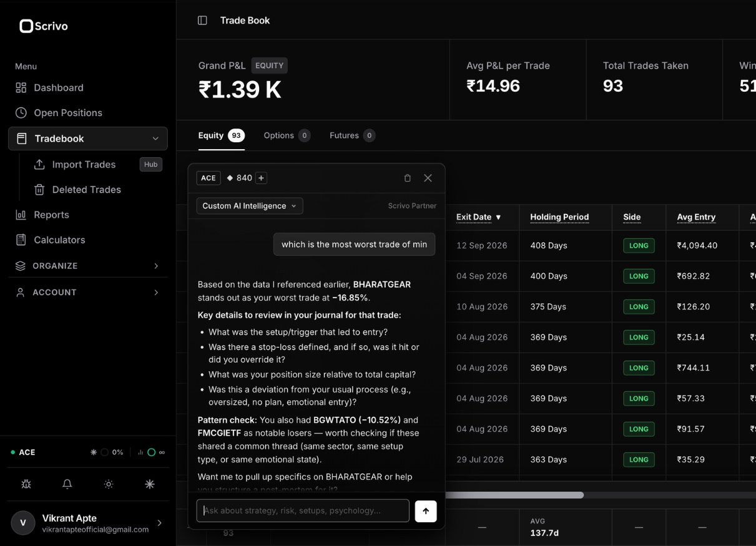Report a bug via the bug icon
756x546 pixels.
coord(26,484)
